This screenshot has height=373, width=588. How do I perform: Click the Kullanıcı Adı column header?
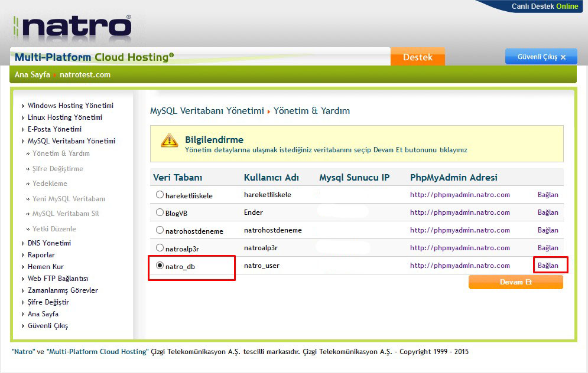[271, 178]
